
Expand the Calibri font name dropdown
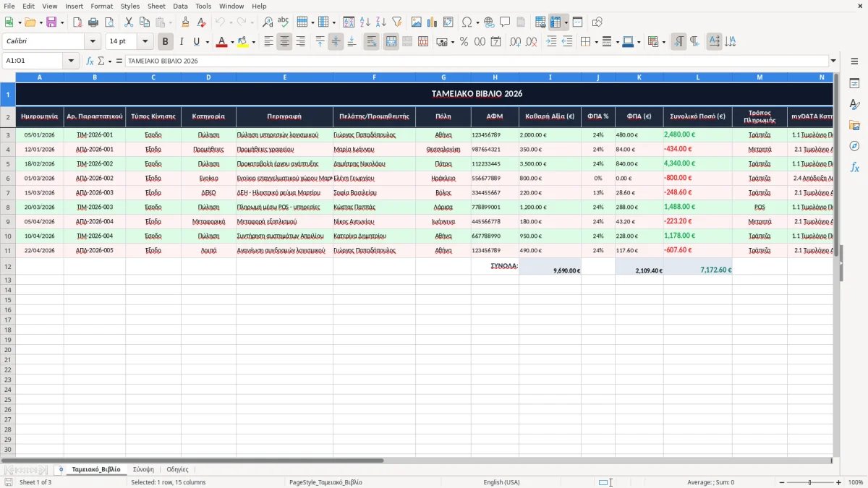(x=93, y=42)
